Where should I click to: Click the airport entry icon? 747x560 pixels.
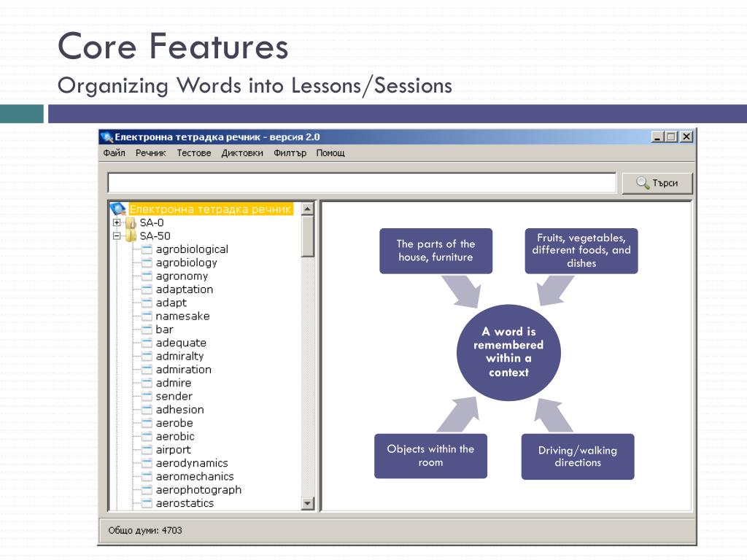[x=147, y=449]
